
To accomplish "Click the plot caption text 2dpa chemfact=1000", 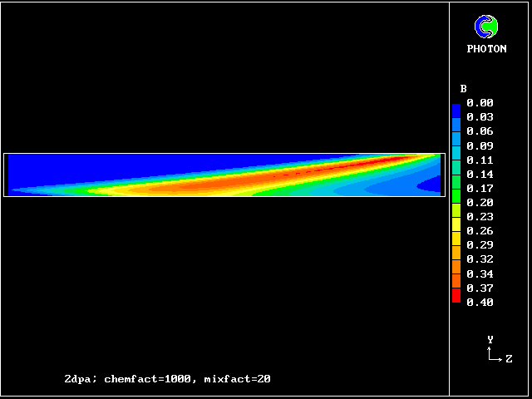I will [x=167, y=379].
